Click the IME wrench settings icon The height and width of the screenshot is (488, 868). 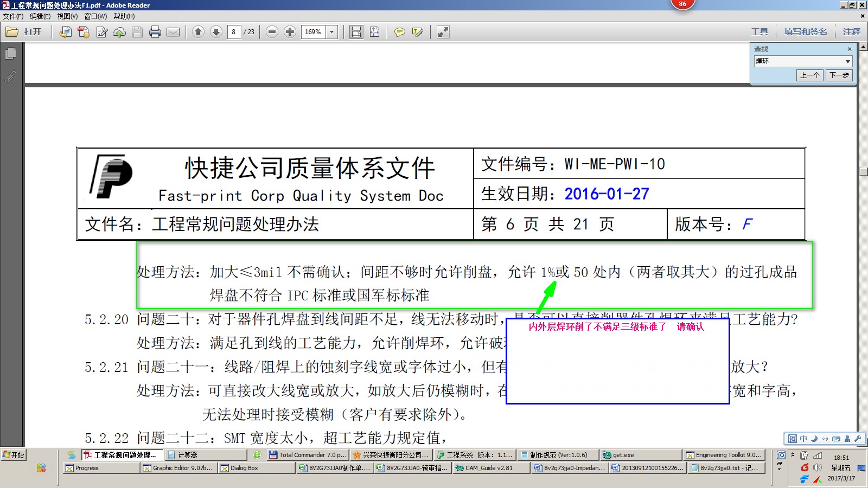pos(858,439)
